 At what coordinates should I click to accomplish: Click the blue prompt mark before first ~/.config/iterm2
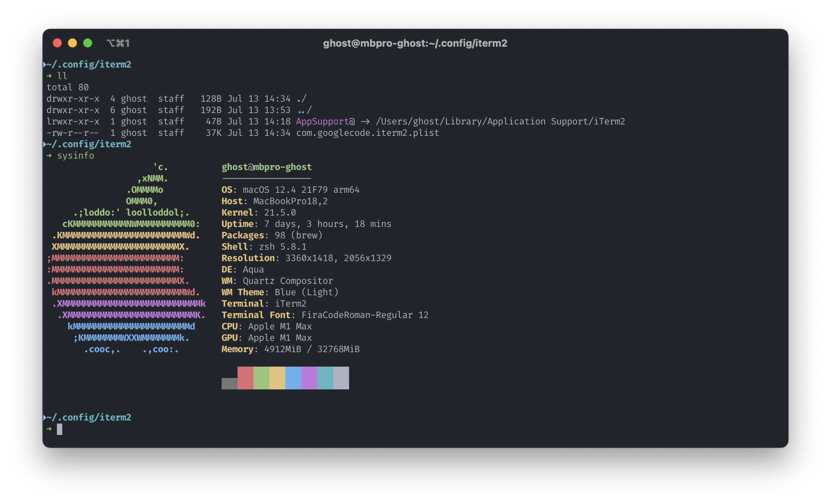(x=44, y=65)
